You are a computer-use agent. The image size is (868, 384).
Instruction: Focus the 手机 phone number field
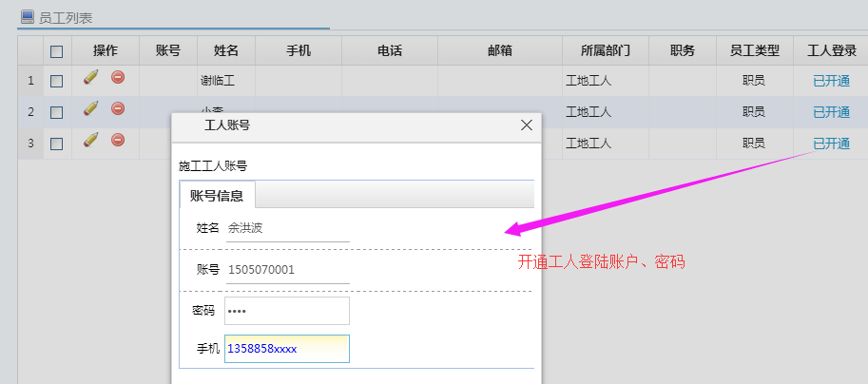click(x=286, y=349)
